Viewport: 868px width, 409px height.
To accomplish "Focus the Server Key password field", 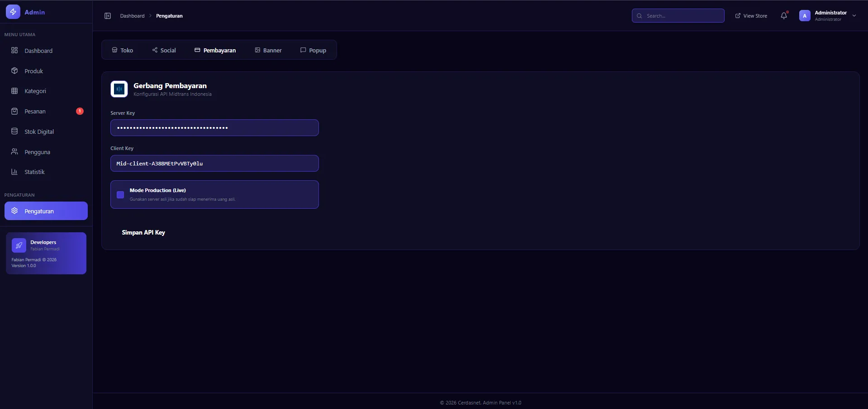I will [x=214, y=128].
